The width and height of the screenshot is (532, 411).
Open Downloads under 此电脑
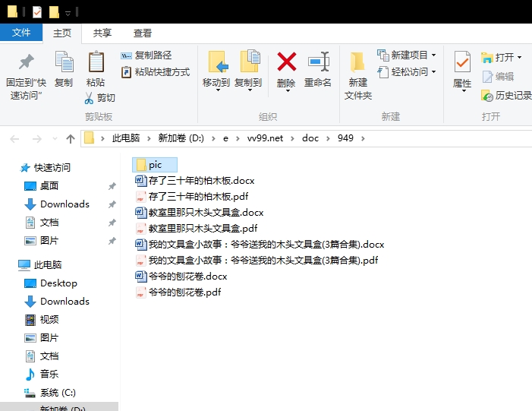57,302
